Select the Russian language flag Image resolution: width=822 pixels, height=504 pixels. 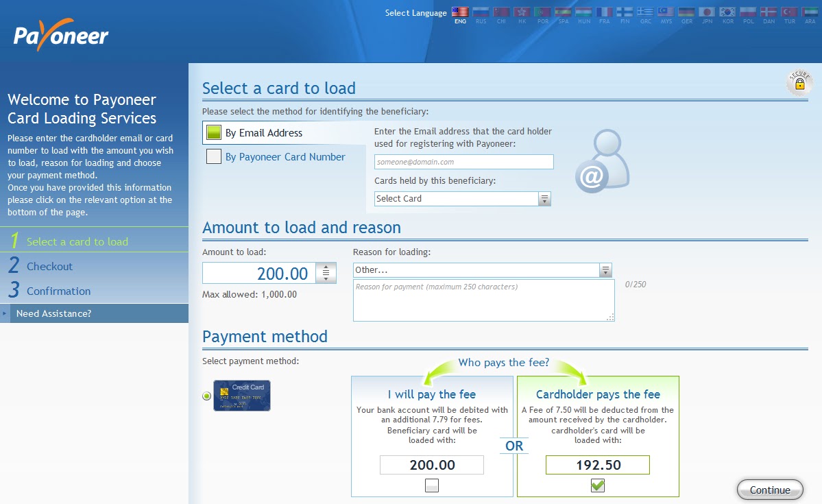pyautogui.click(x=480, y=12)
